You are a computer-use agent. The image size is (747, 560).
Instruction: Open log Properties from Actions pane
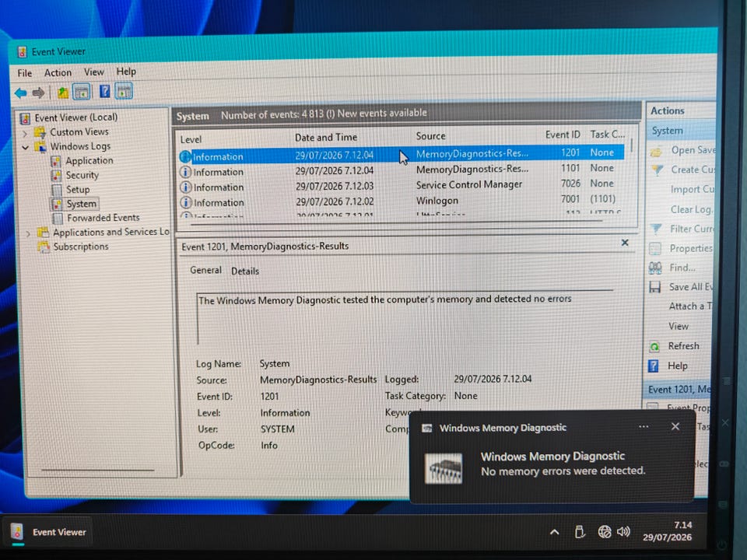click(682, 249)
